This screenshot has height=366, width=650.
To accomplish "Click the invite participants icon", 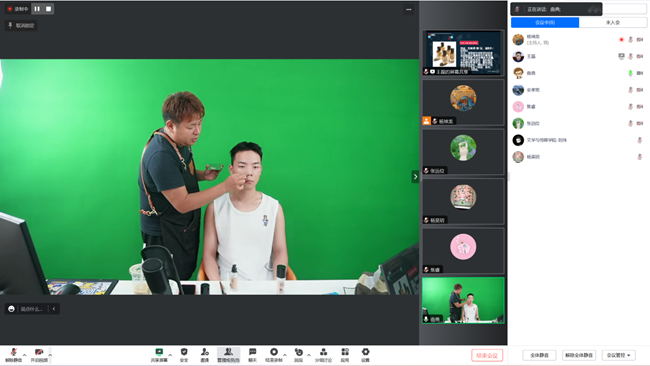I will click(x=205, y=355).
